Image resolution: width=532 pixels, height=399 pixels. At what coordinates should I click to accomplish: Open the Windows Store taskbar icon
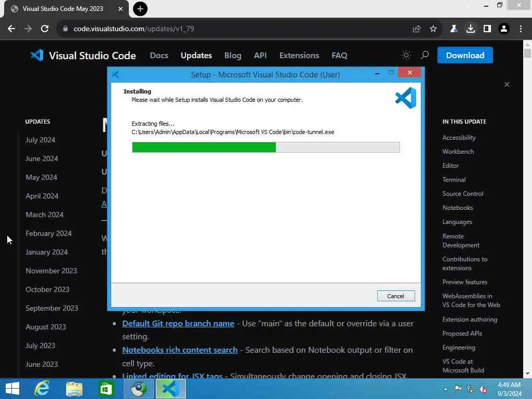coord(106,389)
